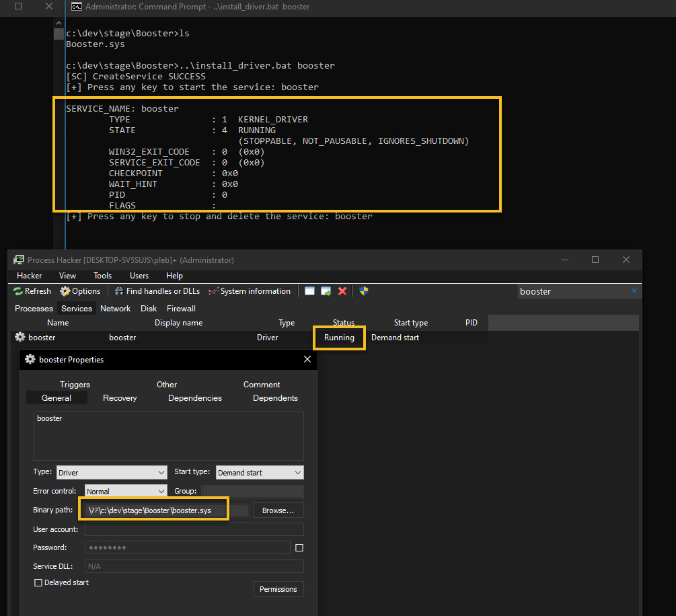This screenshot has height=616, width=676.
Task: Click the red X terminate icon
Action: coord(342,291)
